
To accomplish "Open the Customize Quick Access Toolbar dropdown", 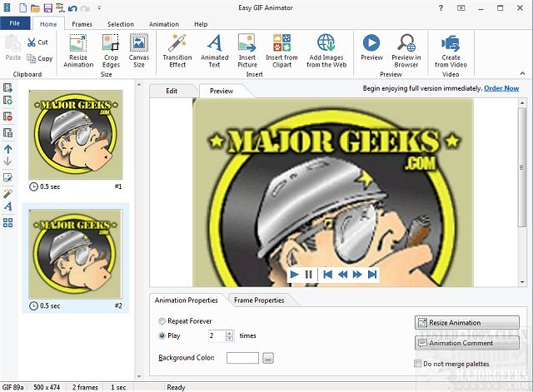I will tap(99, 7).
